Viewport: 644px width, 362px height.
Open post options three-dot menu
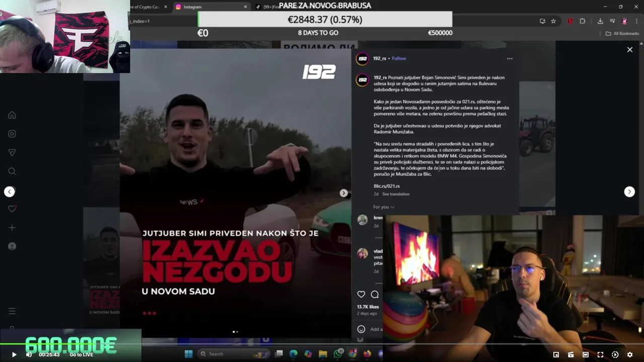(510, 58)
